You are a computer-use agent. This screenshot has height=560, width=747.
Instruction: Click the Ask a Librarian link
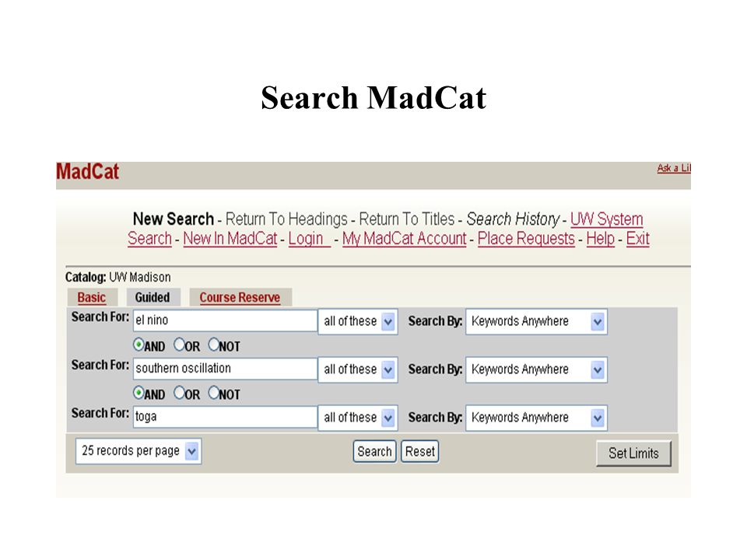[674, 168]
